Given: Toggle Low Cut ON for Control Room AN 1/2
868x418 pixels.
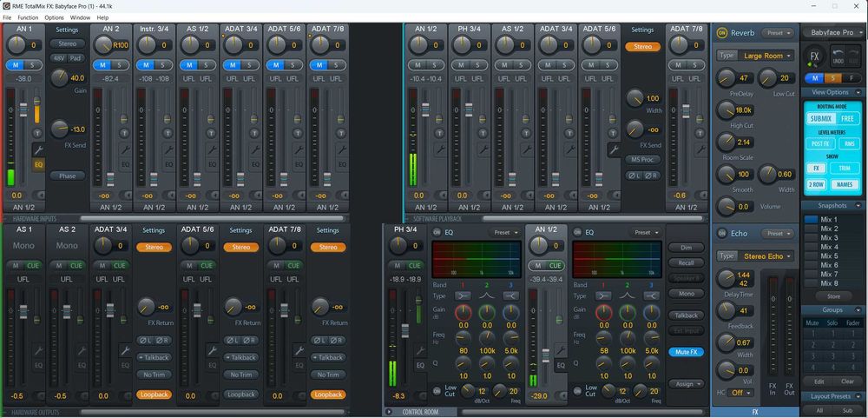Looking at the screenshot, I should pyautogui.click(x=577, y=390).
